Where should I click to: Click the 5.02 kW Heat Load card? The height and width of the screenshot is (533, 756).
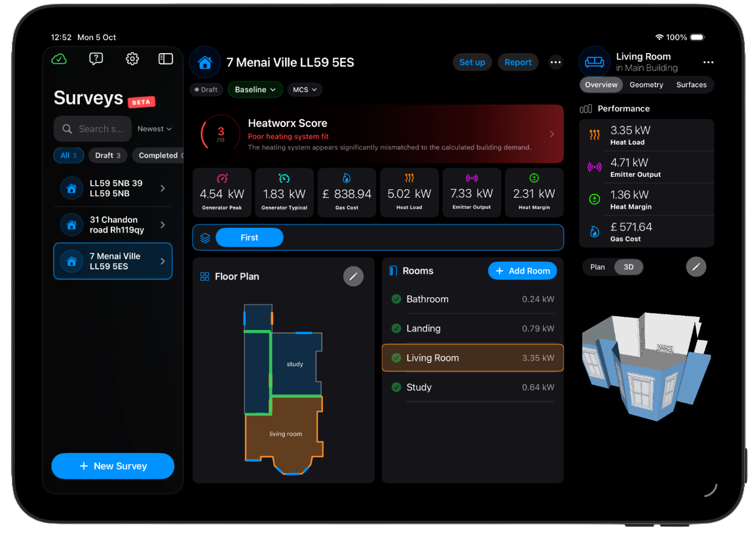[409, 193]
